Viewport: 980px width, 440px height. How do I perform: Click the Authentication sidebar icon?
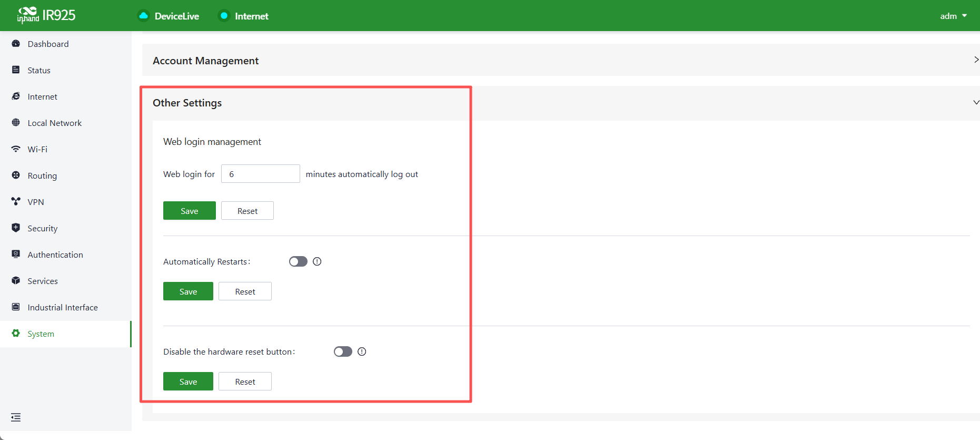tap(16, 255)
